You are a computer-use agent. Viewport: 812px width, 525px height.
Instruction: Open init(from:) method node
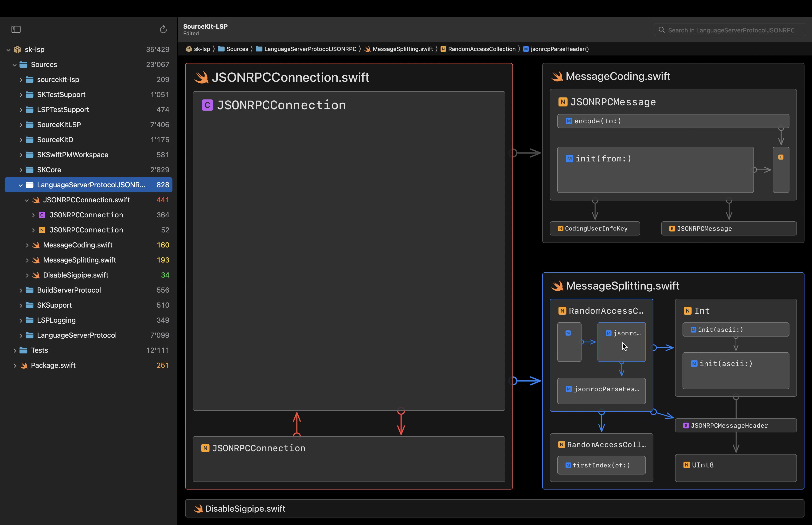656,170
